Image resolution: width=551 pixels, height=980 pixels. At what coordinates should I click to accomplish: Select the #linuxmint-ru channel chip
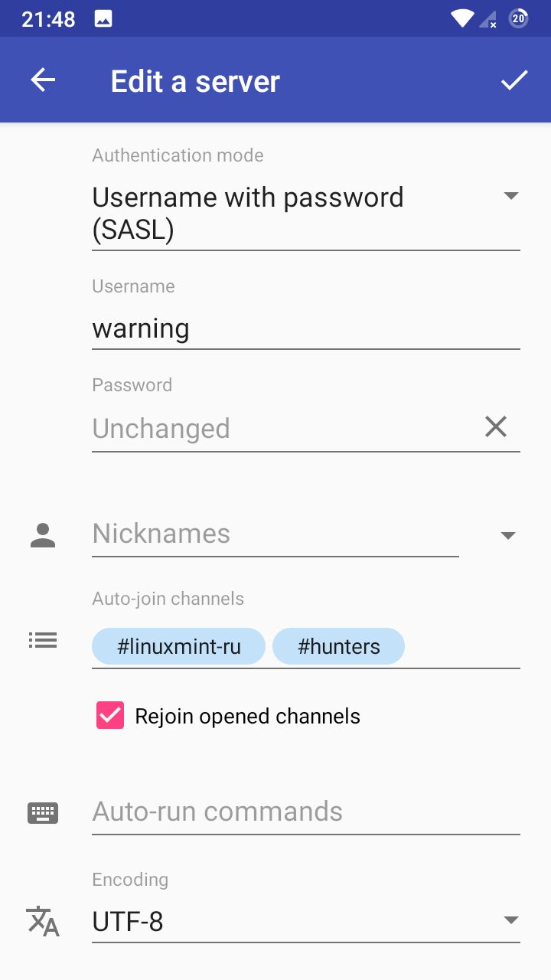click(178, 647)
